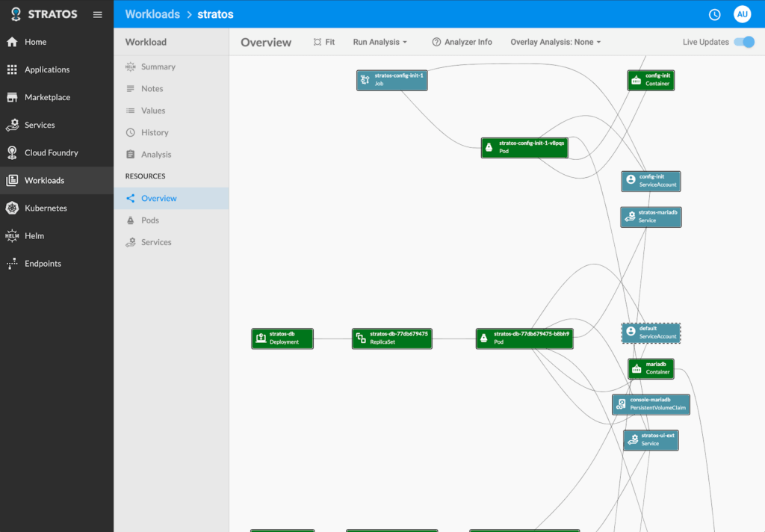The image size is (765, 532).
Task: Select the config-init Container node
Action: pyautogui.click(x=651, y=80)
